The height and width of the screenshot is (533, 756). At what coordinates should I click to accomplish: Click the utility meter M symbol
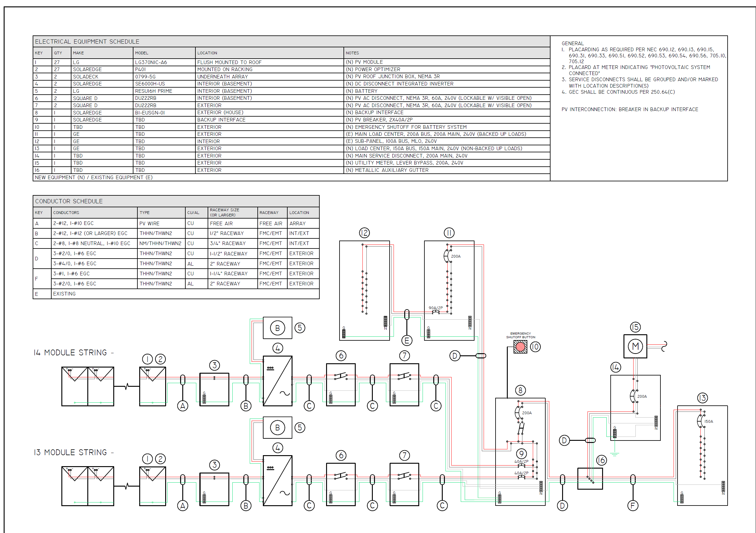click(635, 346)
